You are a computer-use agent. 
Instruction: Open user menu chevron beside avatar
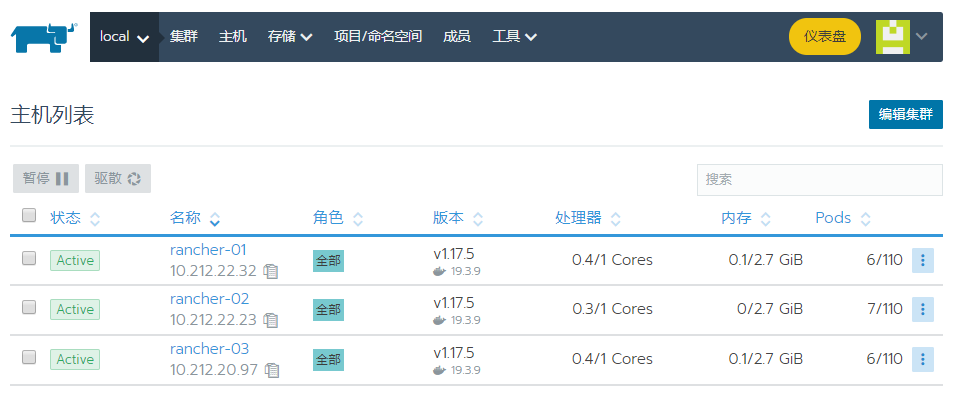coord(921,36)
